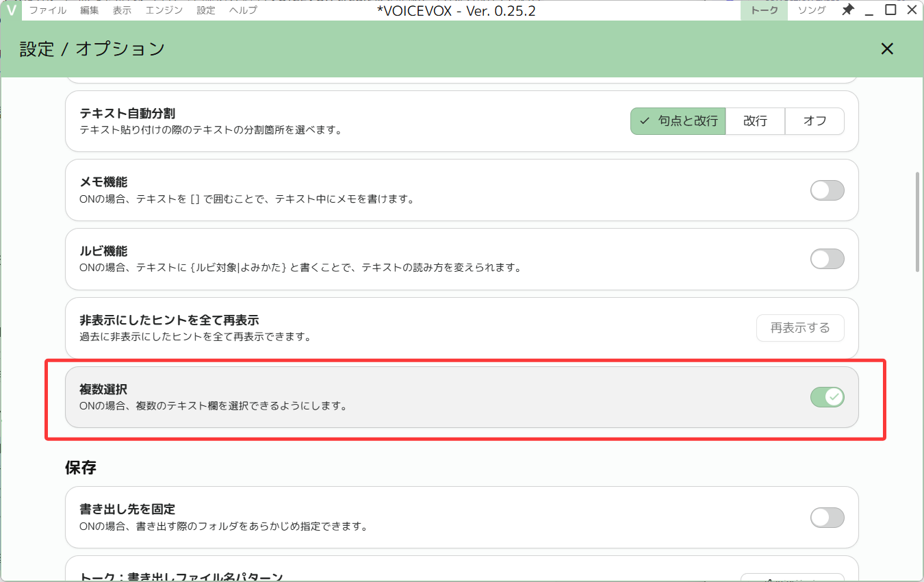Click the 書き出し先を固定 label
This screenshot has width=924, height=582.
[x=127, y=509]
